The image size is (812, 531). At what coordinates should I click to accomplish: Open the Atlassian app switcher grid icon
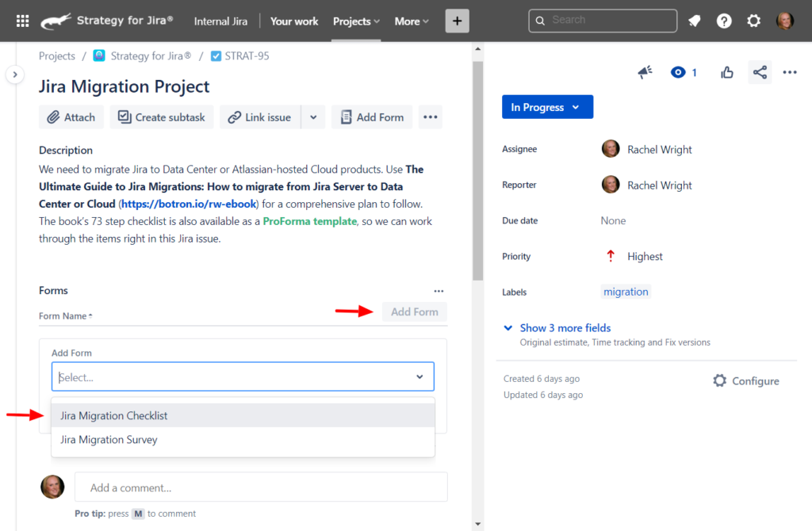pos(21,21)
